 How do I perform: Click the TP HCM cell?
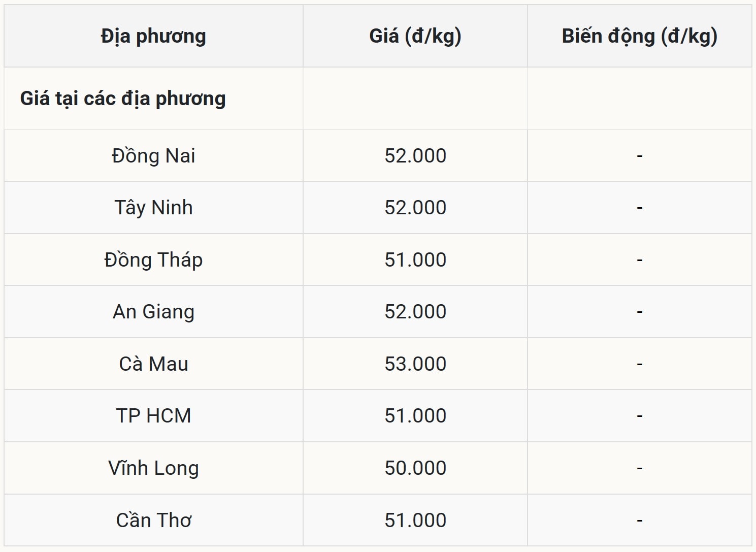[x=153, y=416]
